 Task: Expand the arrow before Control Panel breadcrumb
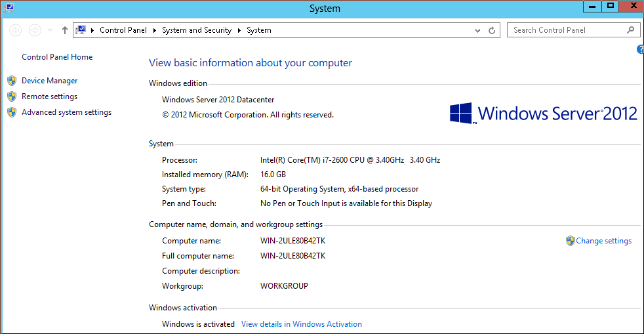coord(92,30)
